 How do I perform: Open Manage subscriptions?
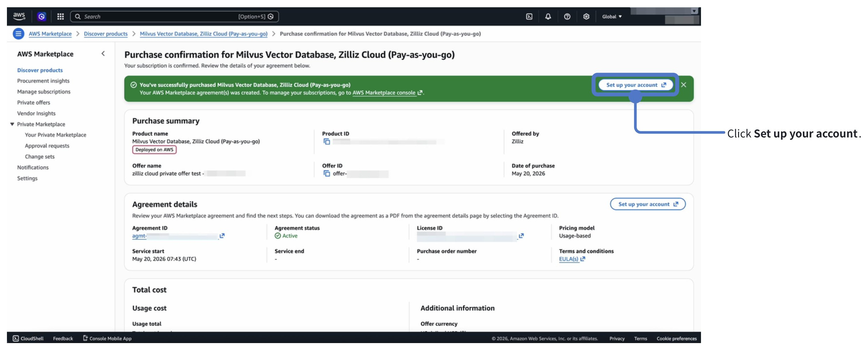(x=44, y=91)
